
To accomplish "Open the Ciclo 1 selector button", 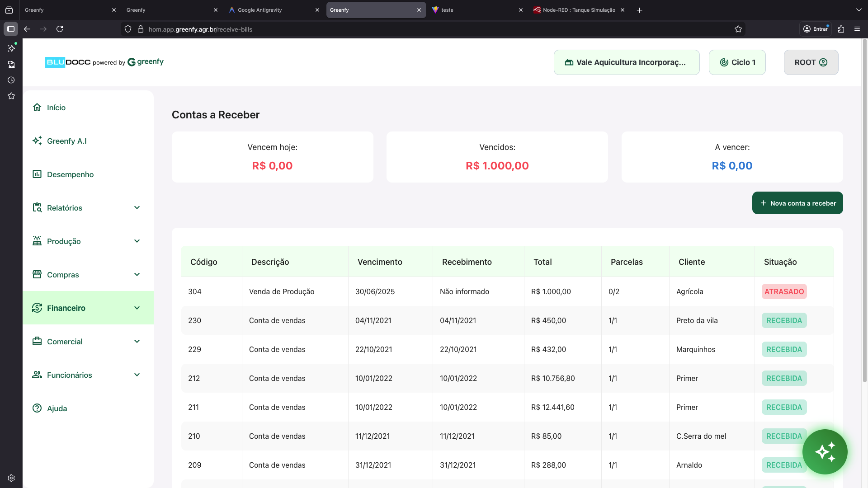I will coord(737,62).
